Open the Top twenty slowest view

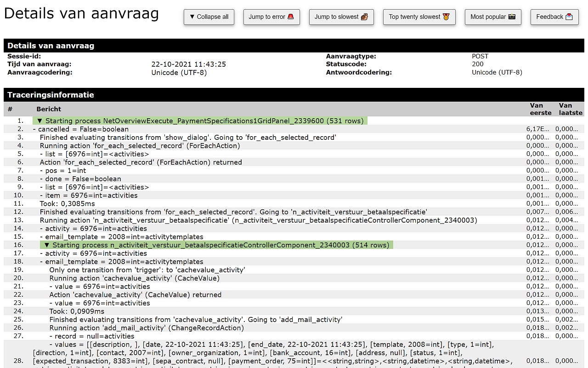pyautogui.click(x=419, y=17)
